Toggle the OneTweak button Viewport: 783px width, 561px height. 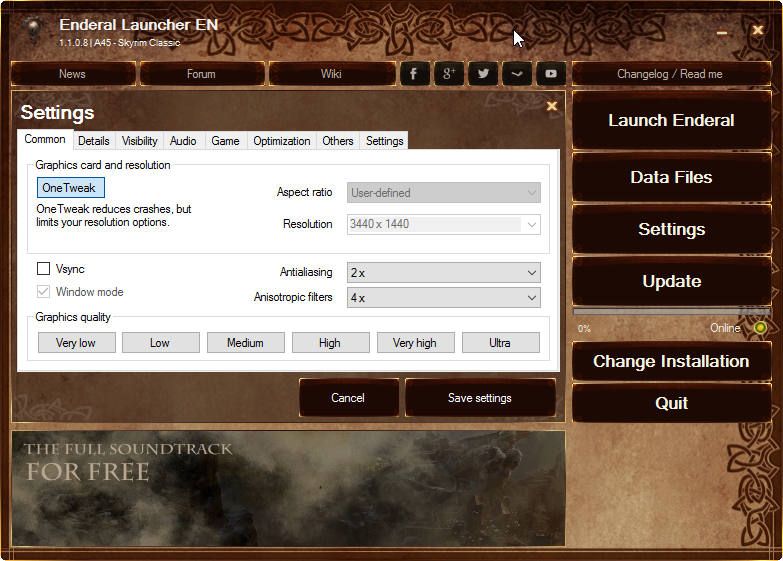(70, 188)
